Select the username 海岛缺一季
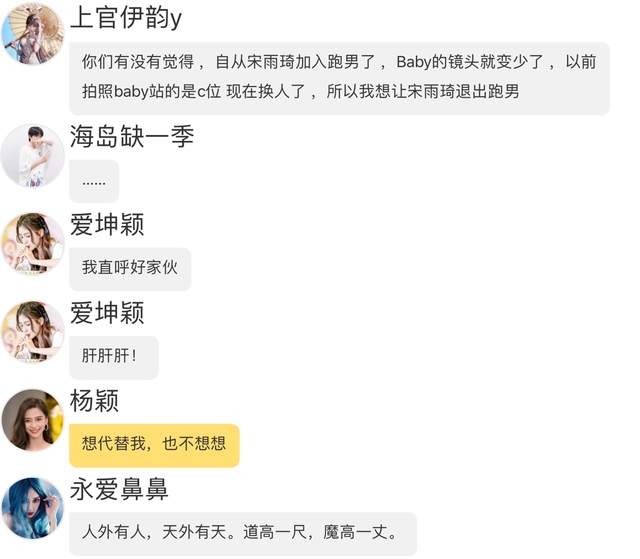This screenshot has width=640, height=559. point(131,135)
